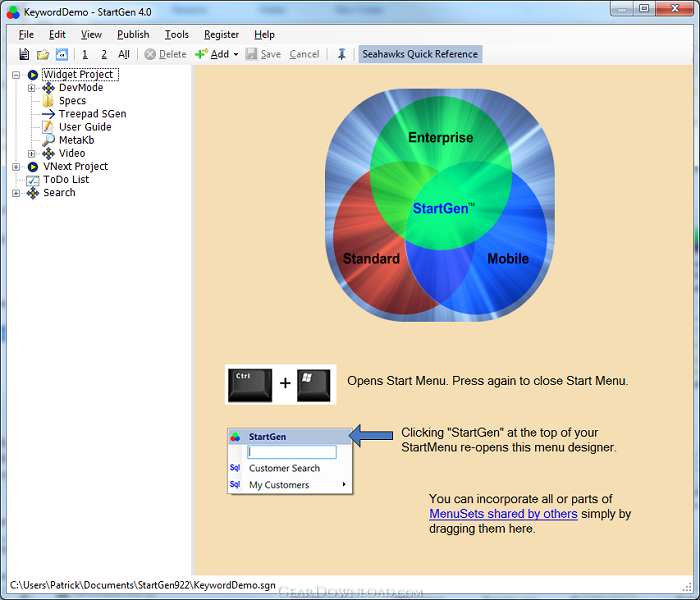Viewport: 700px width, 600px height.
Task: Click the new document toolbar icon
Action: (24, 54)
